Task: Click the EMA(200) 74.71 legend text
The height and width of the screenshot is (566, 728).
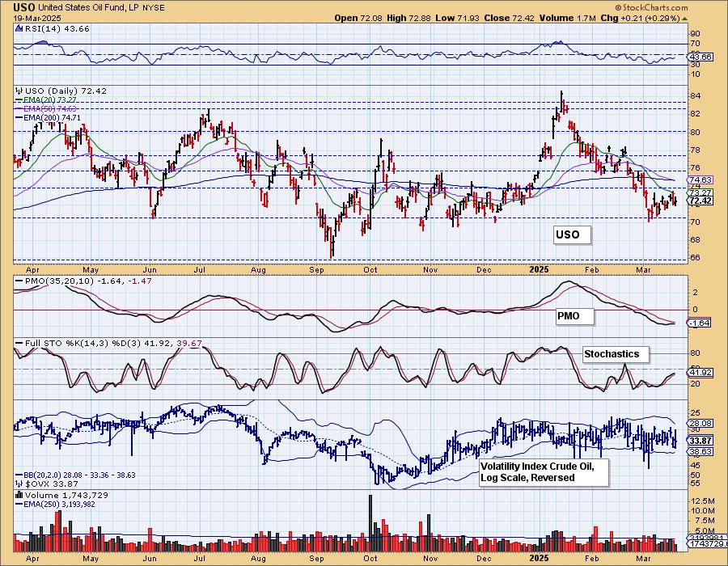Action: 52,118
